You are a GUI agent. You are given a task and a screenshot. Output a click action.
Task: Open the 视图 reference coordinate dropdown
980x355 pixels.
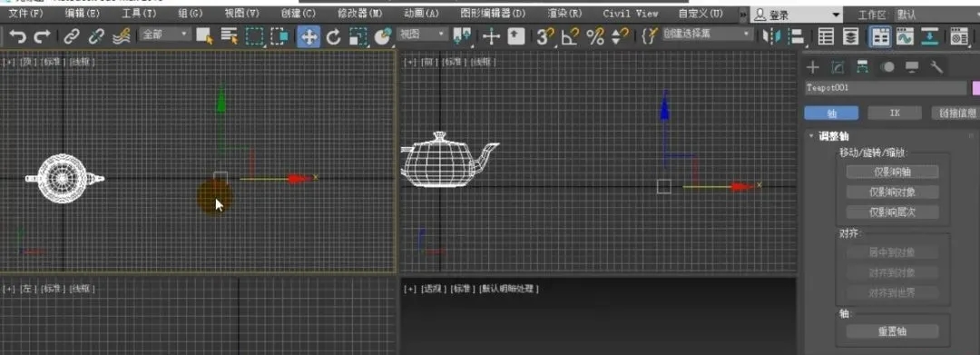pyautogui.click(x=423, y=35)
